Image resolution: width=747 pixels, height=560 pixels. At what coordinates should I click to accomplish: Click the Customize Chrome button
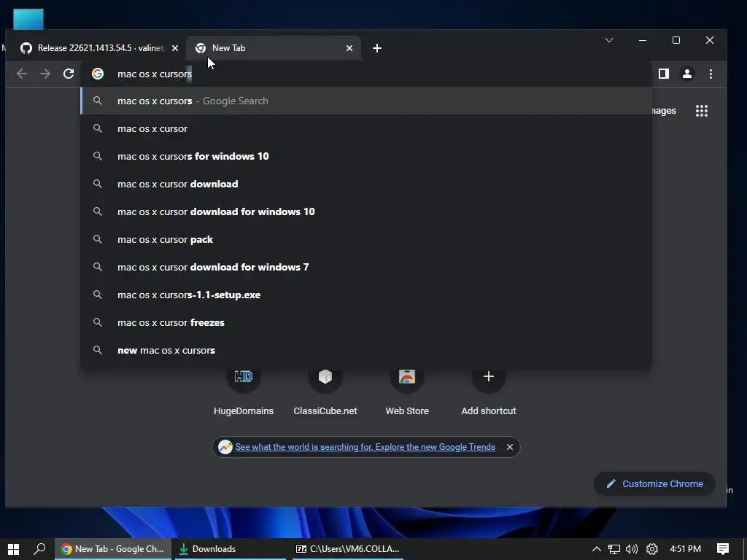(654, 484)
